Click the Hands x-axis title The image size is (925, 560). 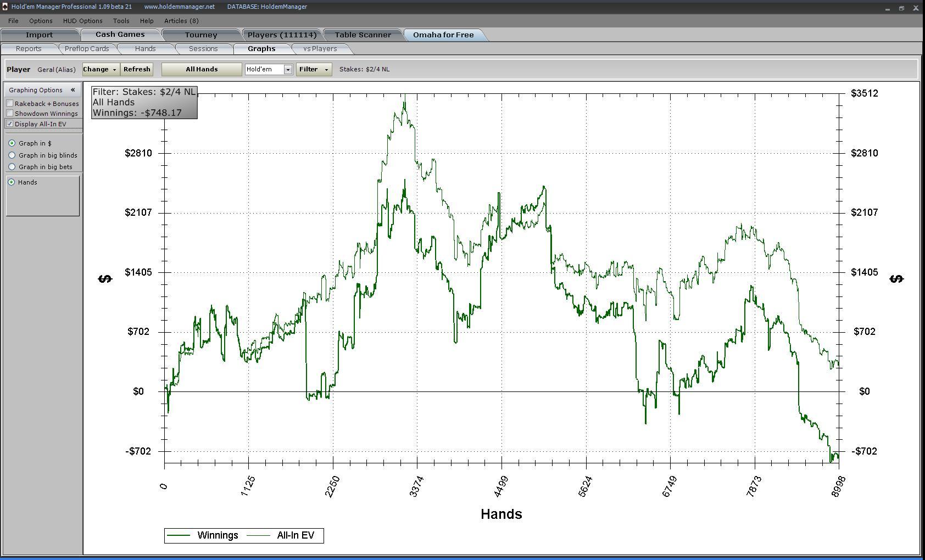click(501, 514)
